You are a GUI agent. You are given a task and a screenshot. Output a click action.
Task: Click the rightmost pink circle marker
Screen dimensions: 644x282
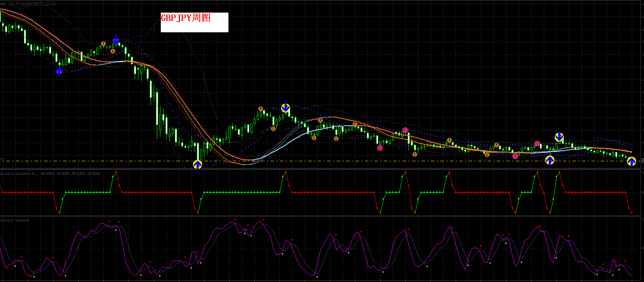tap(537, 143)
